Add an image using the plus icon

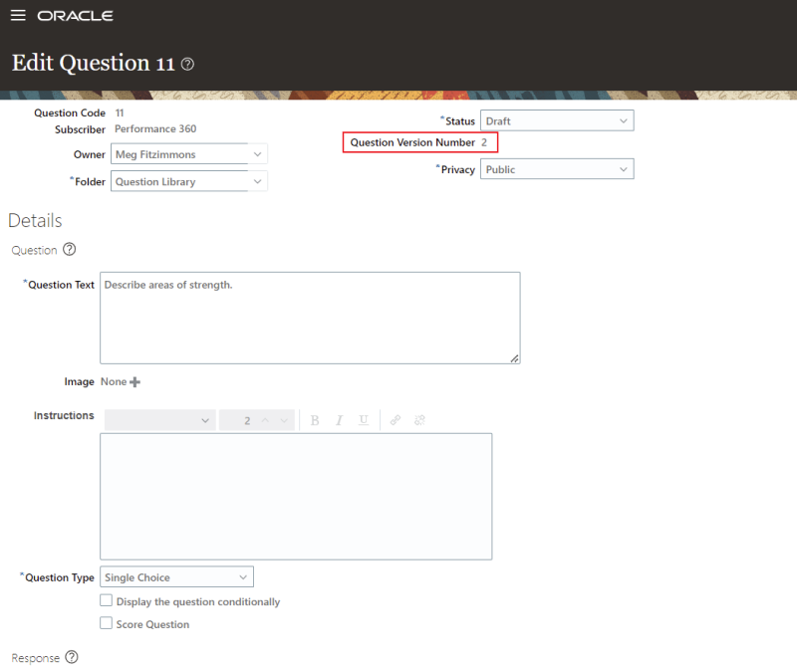[134, 382]
